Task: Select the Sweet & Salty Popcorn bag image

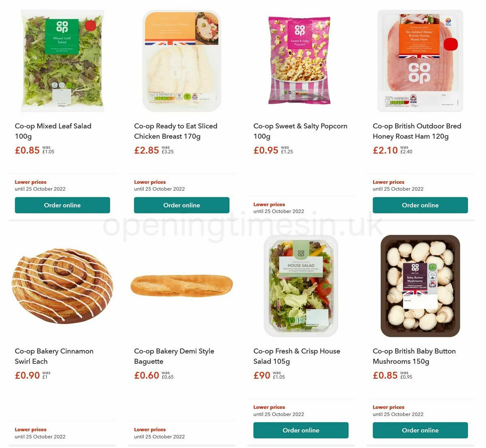Action: (301, 61)
